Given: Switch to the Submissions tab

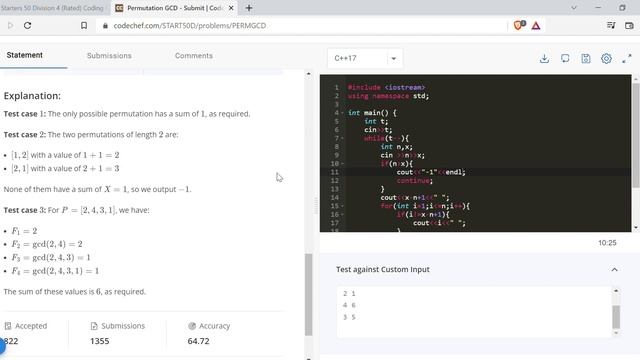Looking at the screenshot, I should [109, 56].
